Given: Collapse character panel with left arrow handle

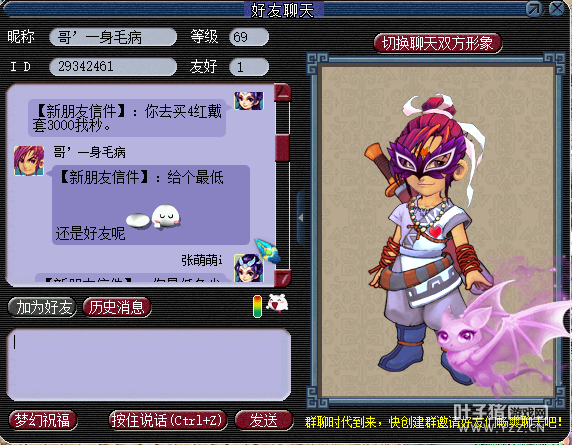Looking at the screenshot, I should [301, 218].
